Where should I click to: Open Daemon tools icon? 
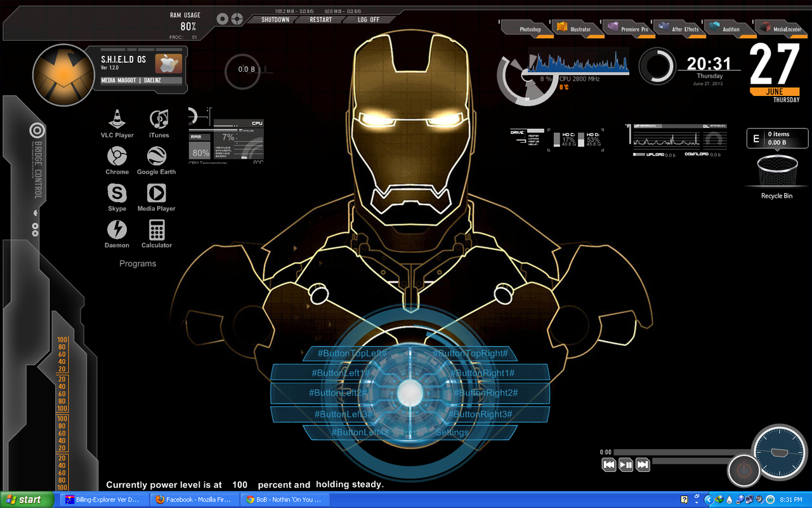[117, 229]
